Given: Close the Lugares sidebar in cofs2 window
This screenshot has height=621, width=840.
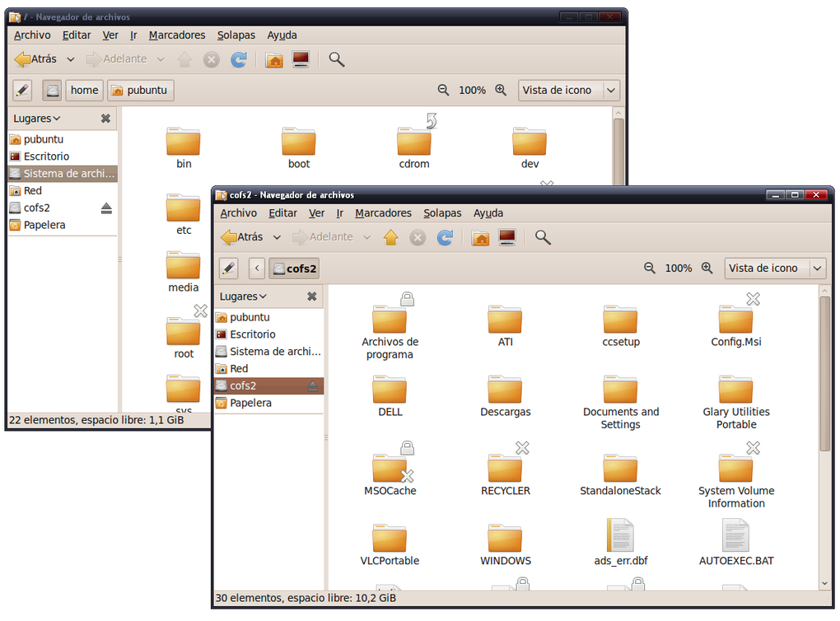Looking at the screenshot, I should click(x=312, y=296).
